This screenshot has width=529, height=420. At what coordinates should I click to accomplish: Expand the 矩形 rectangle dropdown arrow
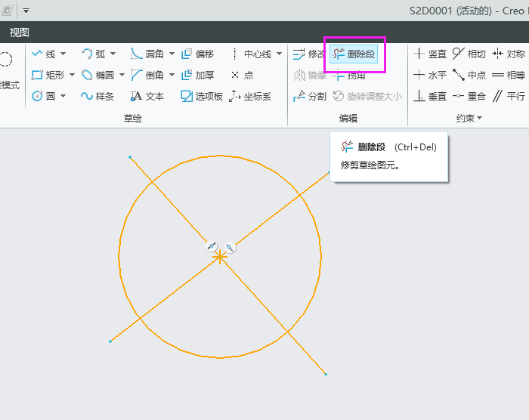[72, 75]
